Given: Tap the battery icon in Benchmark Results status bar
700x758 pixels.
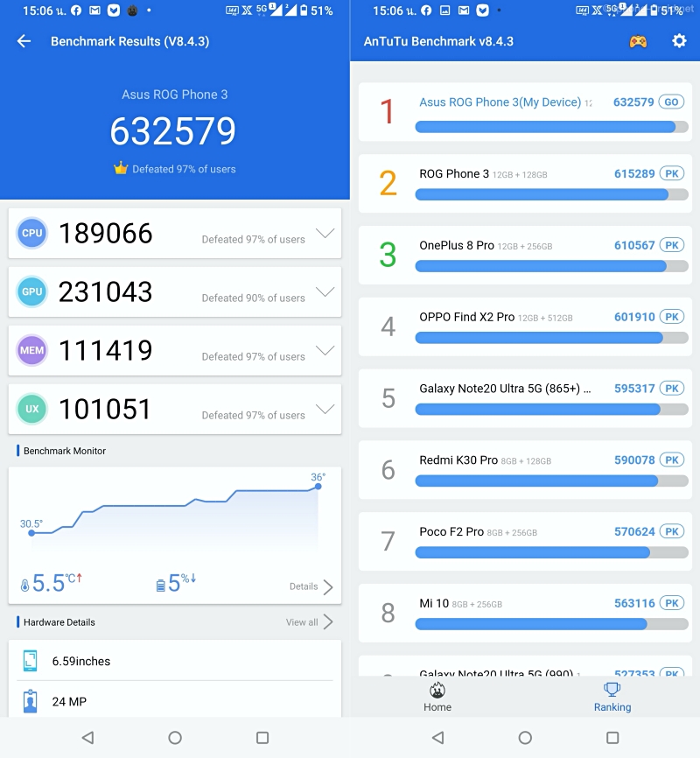Looking at the screenshot, I should tap(304, 11).
